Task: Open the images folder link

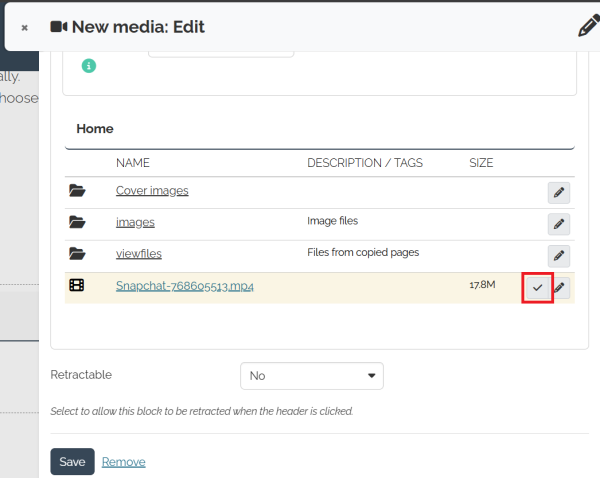Action: [x=135, y=223]
